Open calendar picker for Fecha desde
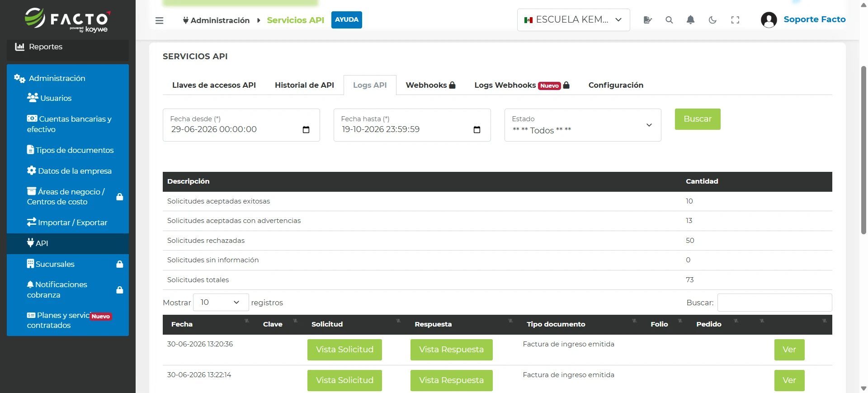The width and height of the screenshot is (868, 393). click(x=306, y=130)
